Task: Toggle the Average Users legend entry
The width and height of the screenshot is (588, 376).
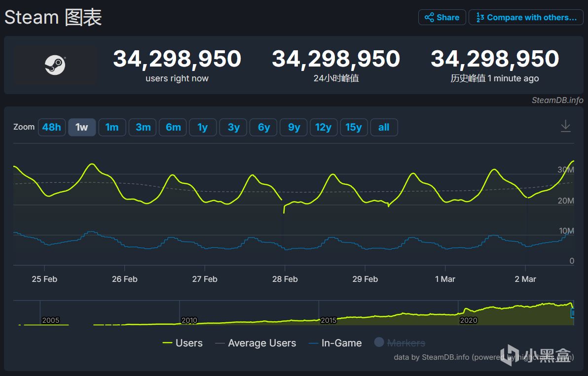Action: 256,343
